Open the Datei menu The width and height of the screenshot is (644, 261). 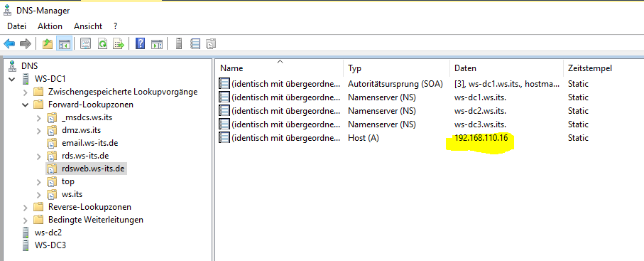(16, 26)
